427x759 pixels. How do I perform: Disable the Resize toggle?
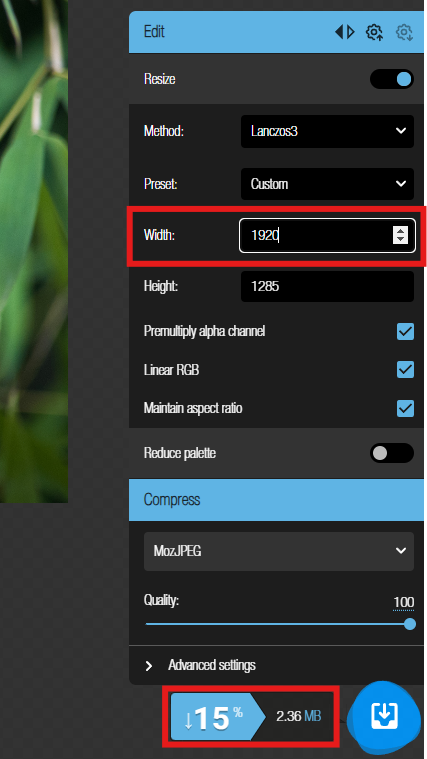(x=392, y=79)
